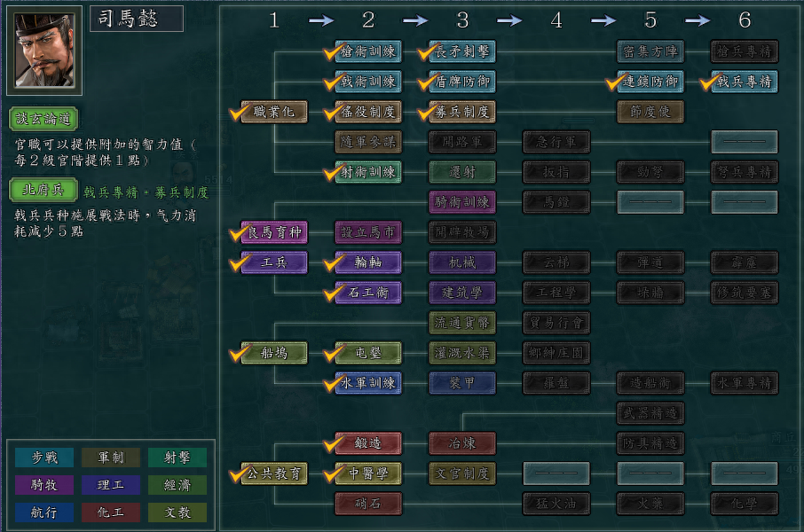Select the 北府兵 trait button
Screen dimensions: 804x532
[43, 190]
